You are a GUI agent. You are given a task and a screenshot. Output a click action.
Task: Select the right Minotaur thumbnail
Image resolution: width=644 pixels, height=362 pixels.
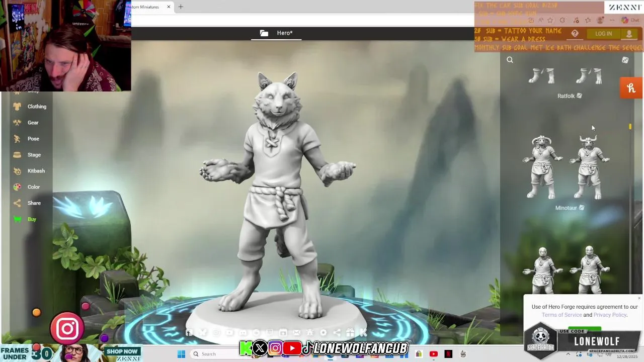click(x=589, y=166)
